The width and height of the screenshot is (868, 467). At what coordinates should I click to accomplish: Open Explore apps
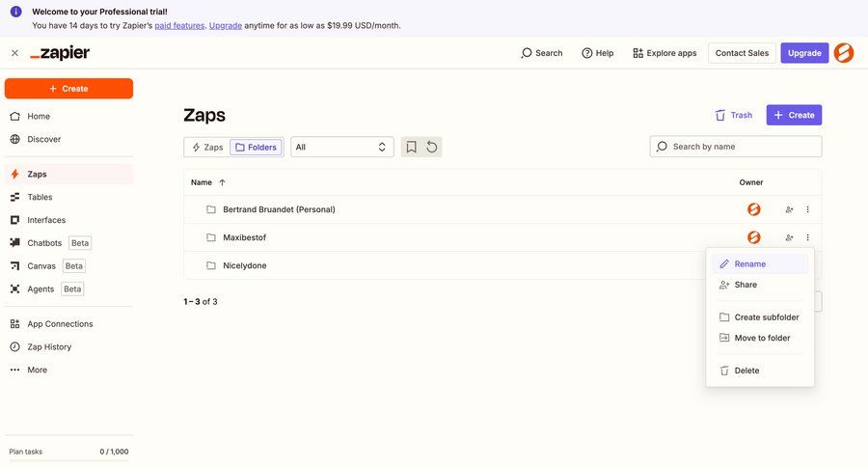(x=665, y=53)
